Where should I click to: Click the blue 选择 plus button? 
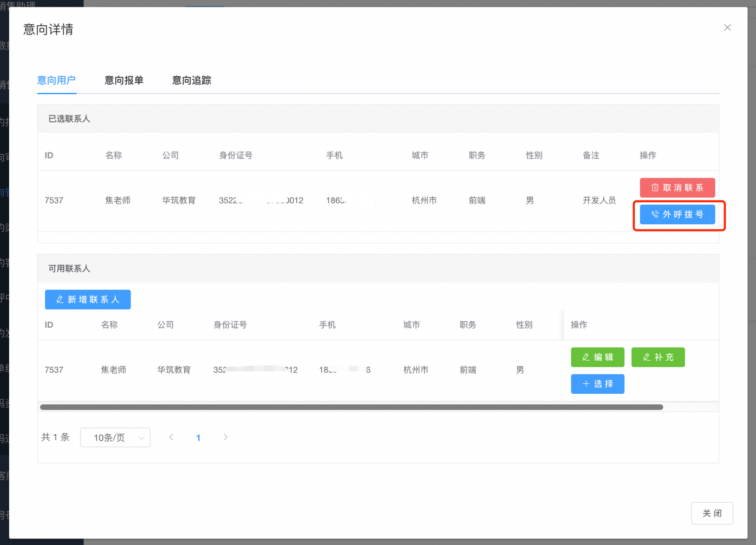(x=597, y=384)
